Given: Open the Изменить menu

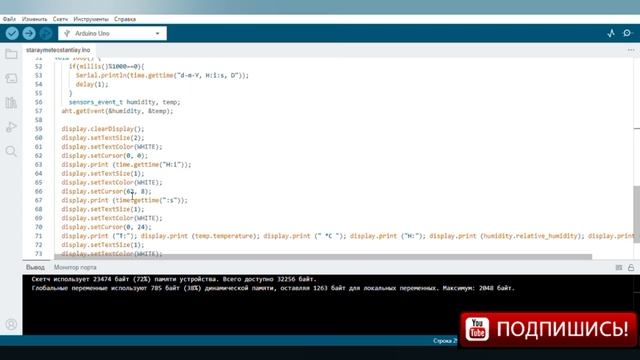Looking at the screenshot, I should pos(34,19).
